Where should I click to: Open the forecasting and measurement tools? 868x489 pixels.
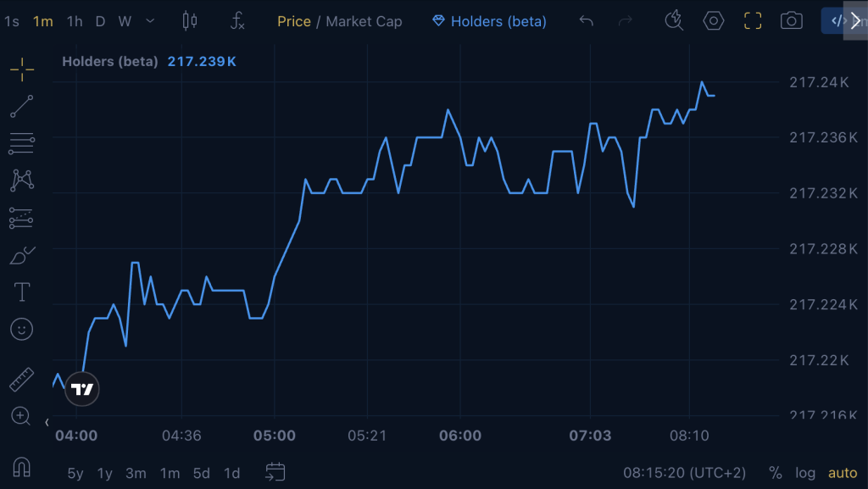pos(21,218)
